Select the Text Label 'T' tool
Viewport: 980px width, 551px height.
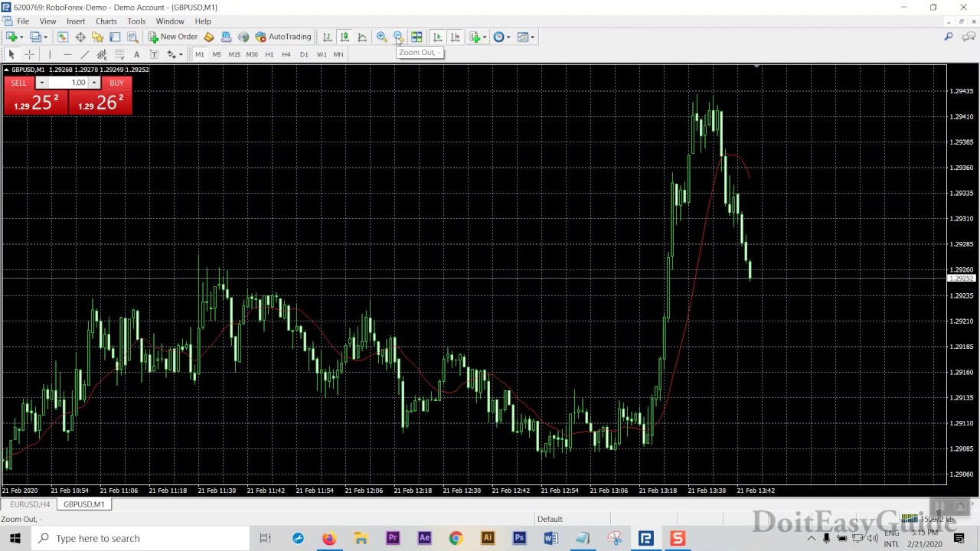click(x=154, y=54)
